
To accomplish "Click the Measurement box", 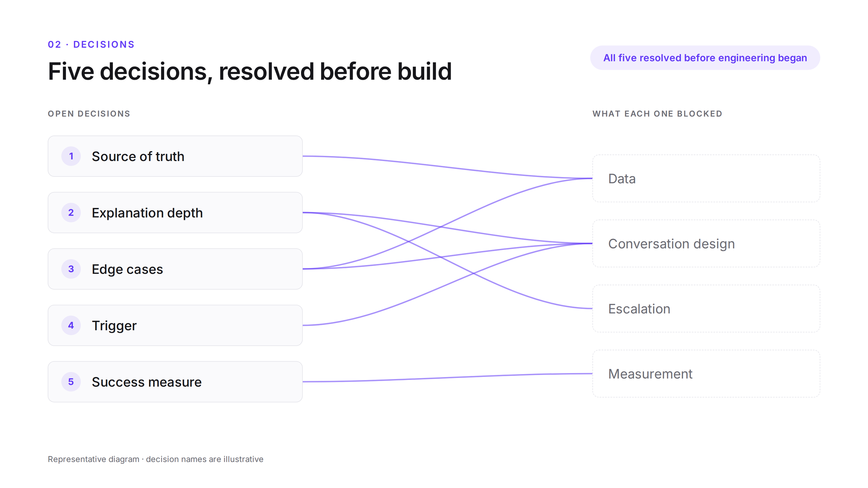I will click(x=706, y=373).
